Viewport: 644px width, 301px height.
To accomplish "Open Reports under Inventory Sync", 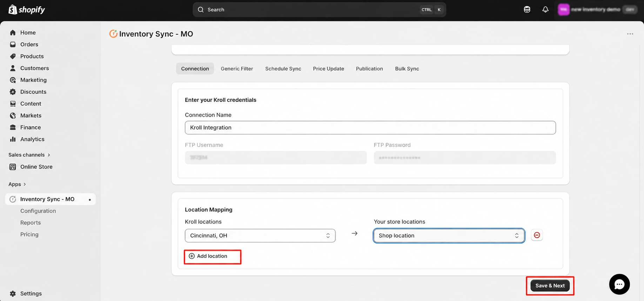I will 31,223.
